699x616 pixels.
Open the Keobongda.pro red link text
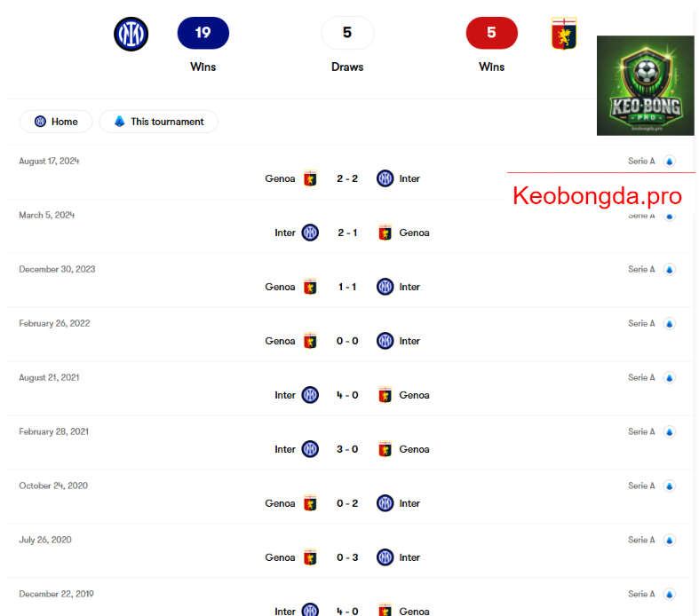(x=598, y=195)
